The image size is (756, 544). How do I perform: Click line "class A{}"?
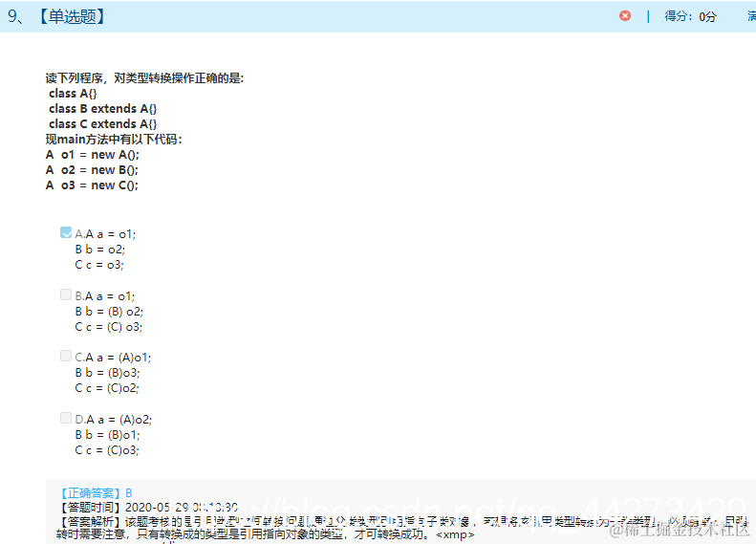click(x=73, y=93)
